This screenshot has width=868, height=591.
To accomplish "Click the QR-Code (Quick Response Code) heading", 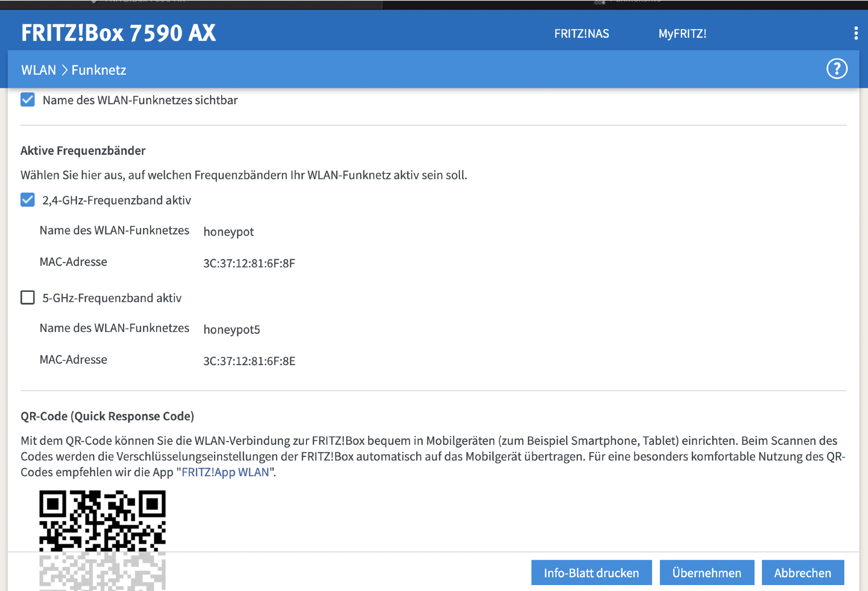I will coord(107,416).
